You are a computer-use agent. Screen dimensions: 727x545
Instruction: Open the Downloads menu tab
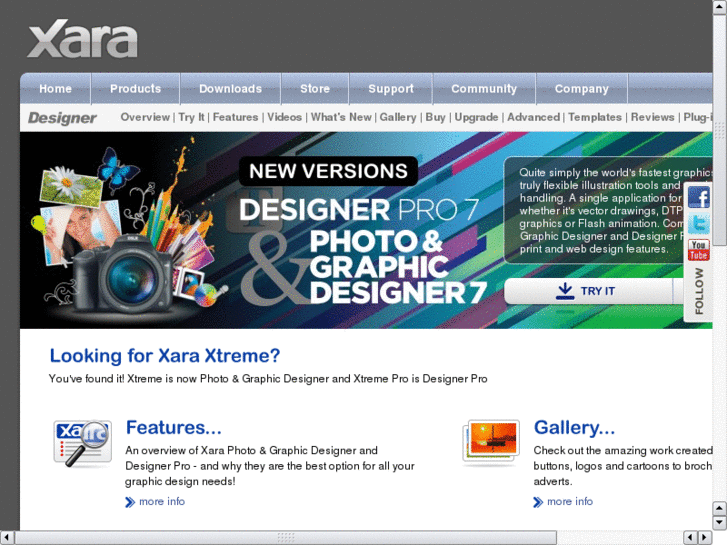point(230,89)
